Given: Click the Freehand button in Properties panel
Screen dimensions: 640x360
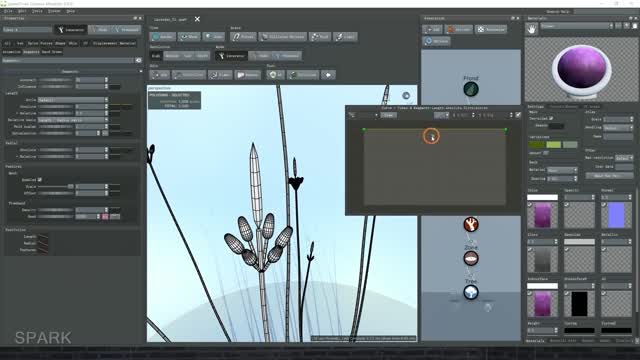Looking at the screenshot, I should 126,29.
